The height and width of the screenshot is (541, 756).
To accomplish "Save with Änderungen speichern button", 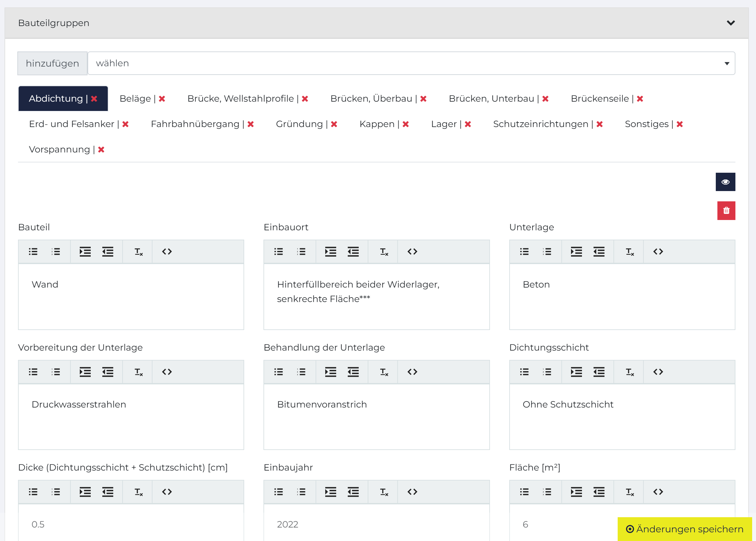I will (x=685, y=529).
